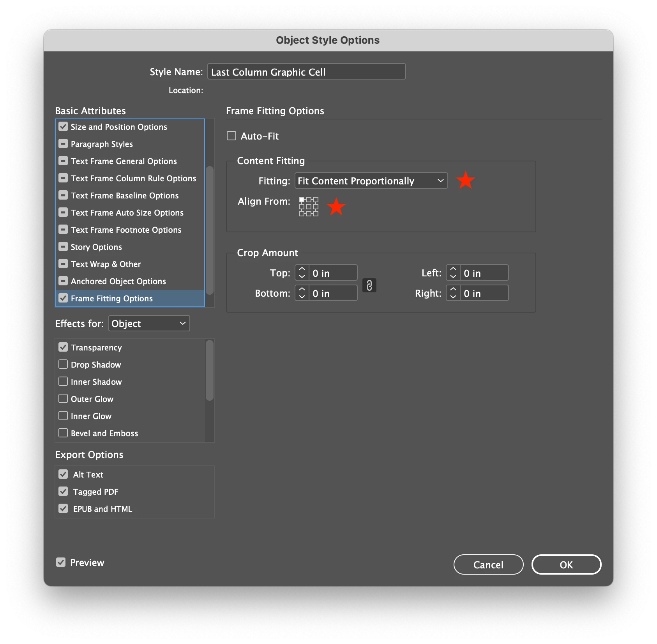Toggle Story Options checkbox
Viewport: 657px width, 644px height.
pos(63,247)
